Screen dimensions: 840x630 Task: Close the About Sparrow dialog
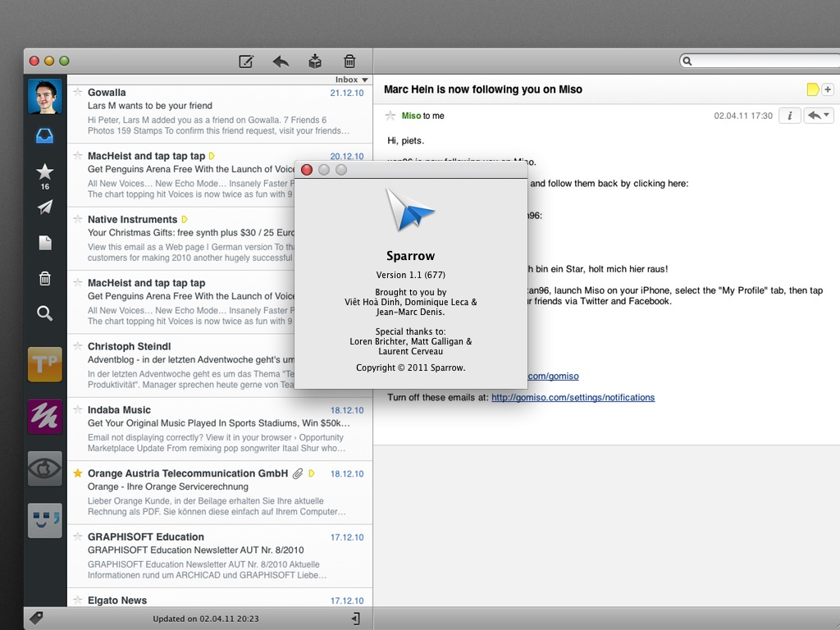(x=307, y=170)
